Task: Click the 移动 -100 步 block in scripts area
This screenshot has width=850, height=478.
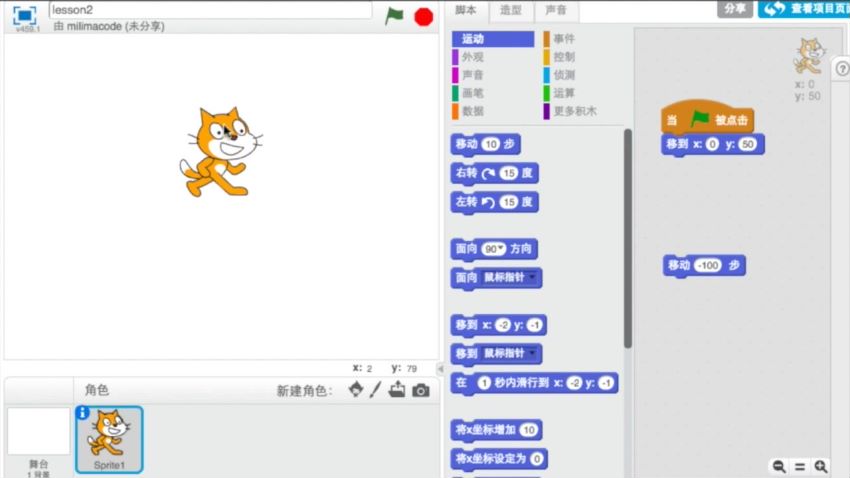Action: tap(704, 266)
